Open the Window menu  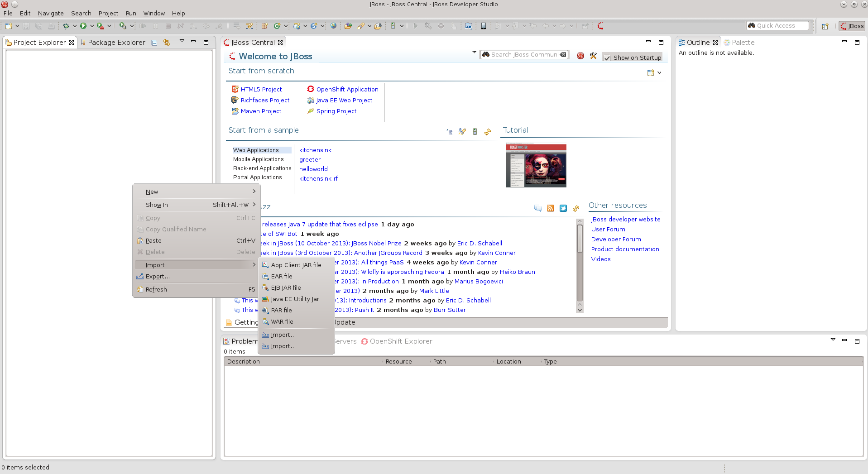(x=154, y=14)
